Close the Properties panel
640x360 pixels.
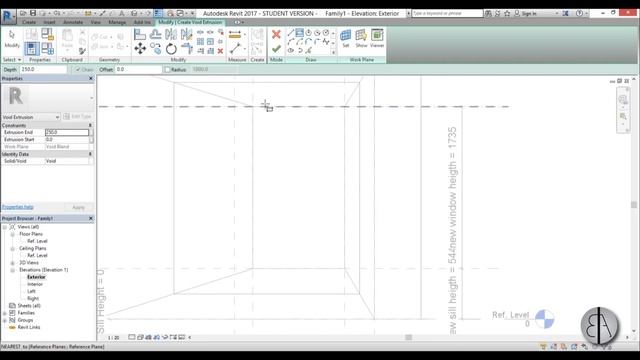tap(91, 78)
